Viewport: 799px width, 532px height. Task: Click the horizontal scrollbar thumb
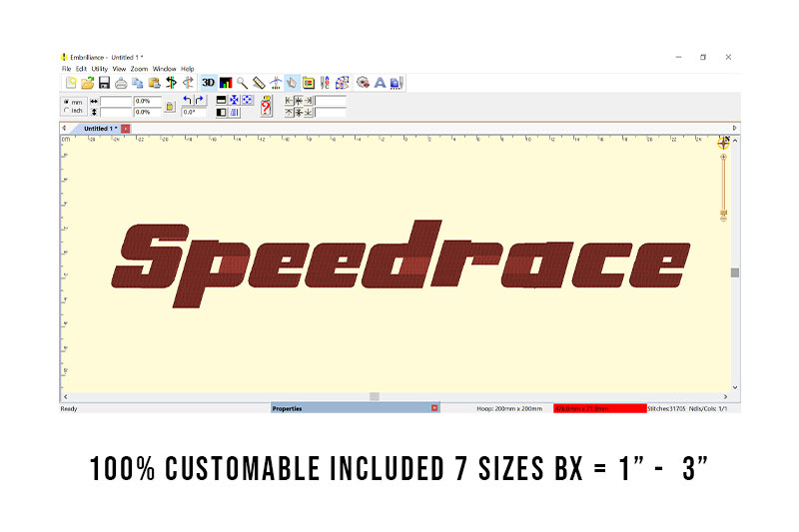375,396
